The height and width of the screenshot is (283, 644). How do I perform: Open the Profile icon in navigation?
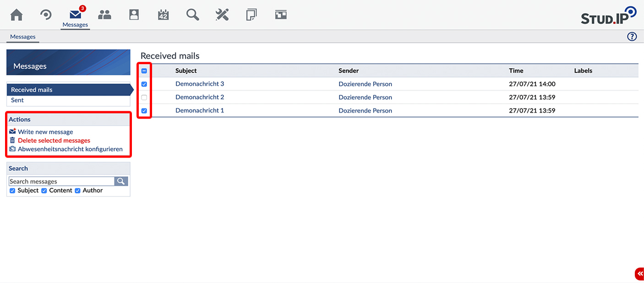[134, 15]
